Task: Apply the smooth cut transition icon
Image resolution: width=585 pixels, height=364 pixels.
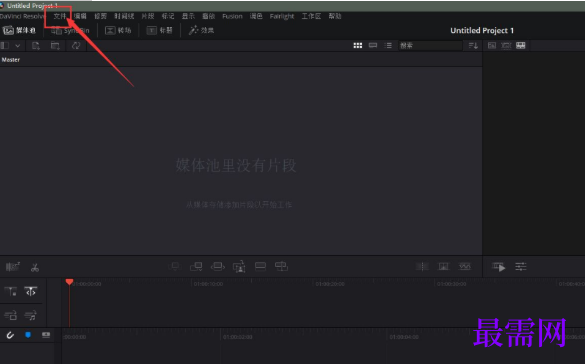Action: click(464, 266)
